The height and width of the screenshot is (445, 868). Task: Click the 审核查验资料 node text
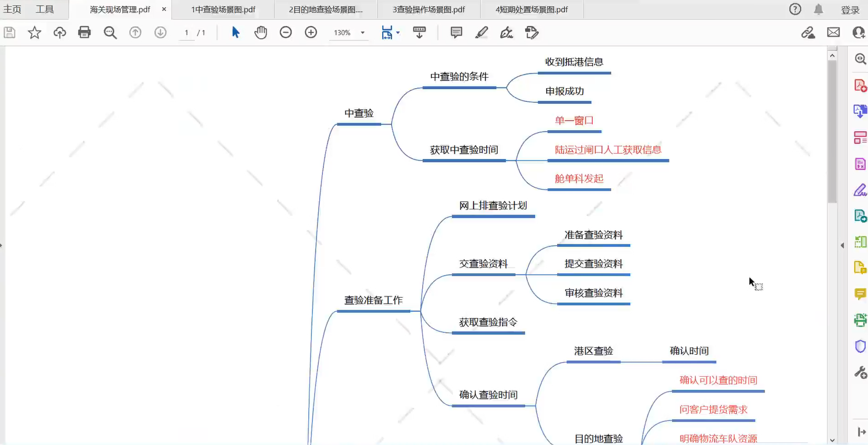594,293
